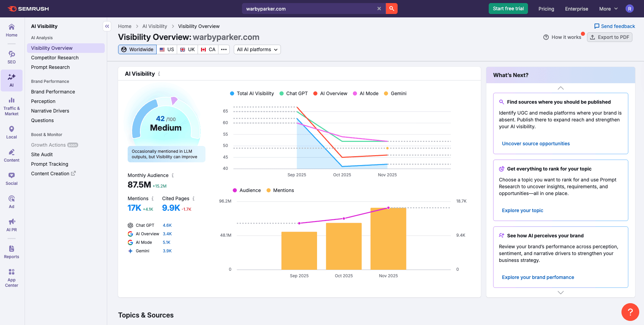Click Send feedback link
Screen dimensions: 644x325
(x=615, y=26)
